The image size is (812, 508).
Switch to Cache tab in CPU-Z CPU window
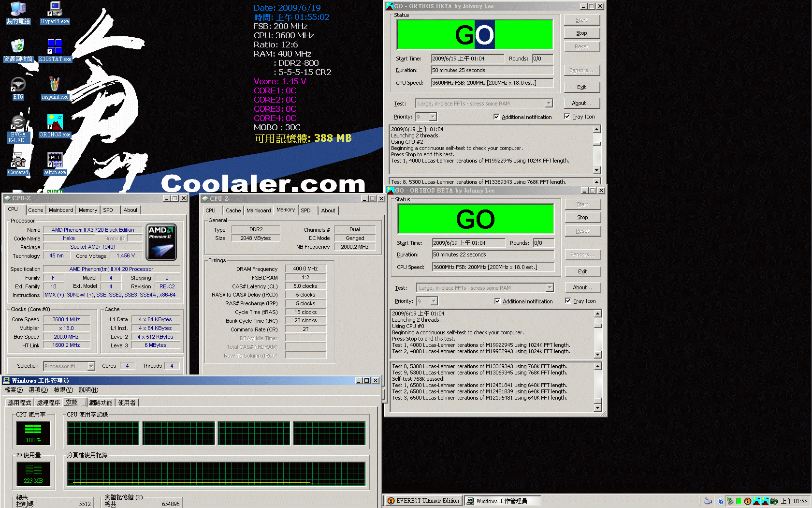tap(36, 210)
